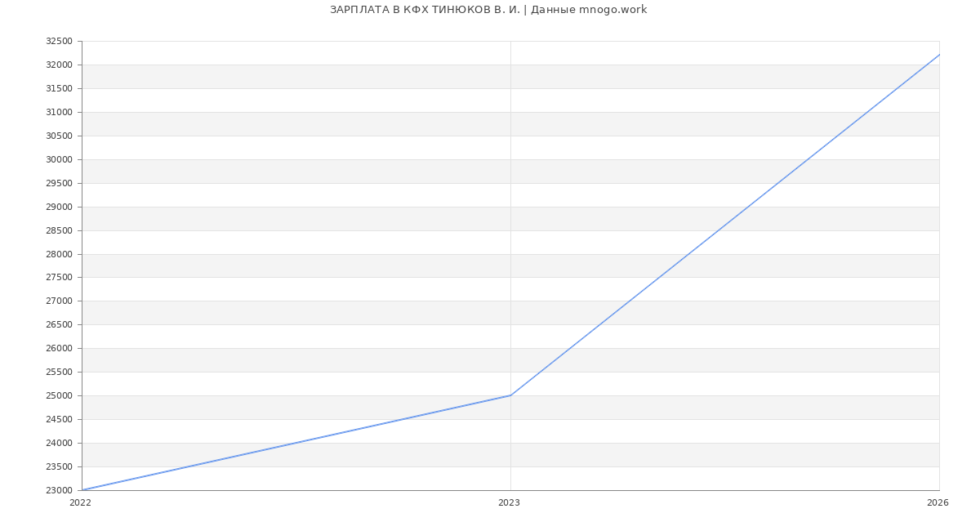980x531 pixels.
Task: Select the 2022 x-axis label
Action: pyautogui.click(x=81, y=503)
